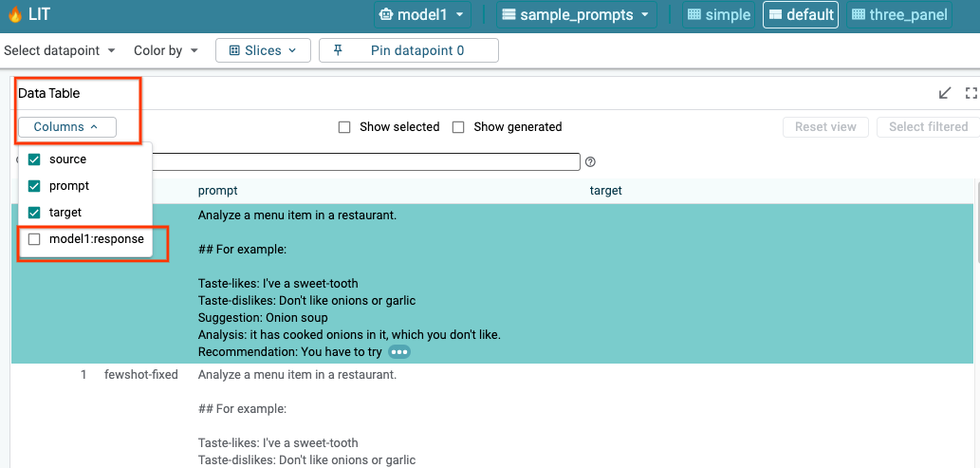Click the search help question mark icon
980x468 pixels.
590,162
